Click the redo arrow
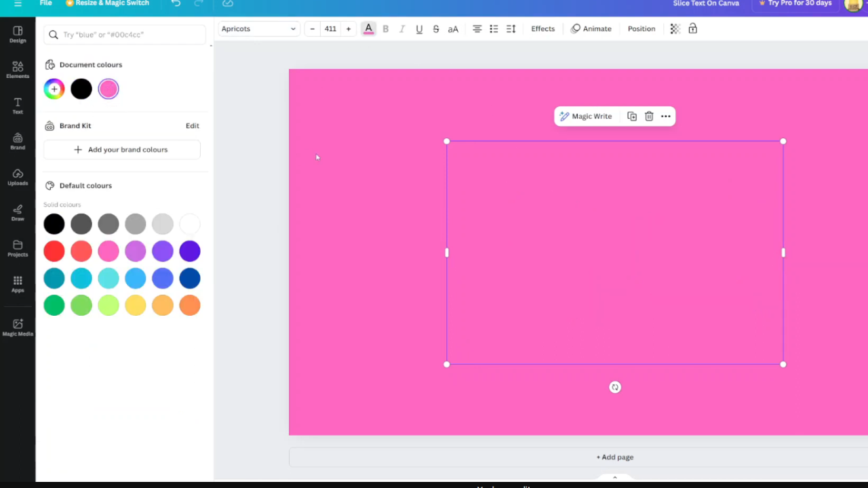Screen dimensions: 868x488 199,3
